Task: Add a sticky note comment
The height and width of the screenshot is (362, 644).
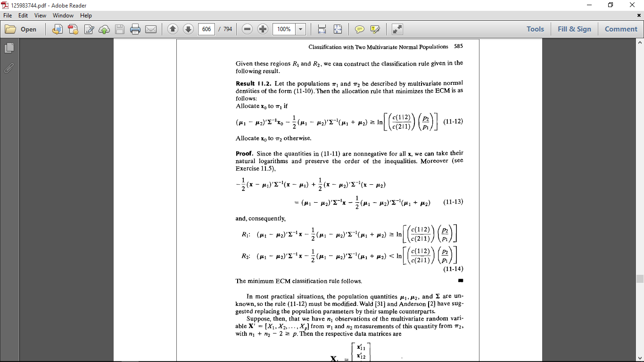Action: [x=360, y=29]
